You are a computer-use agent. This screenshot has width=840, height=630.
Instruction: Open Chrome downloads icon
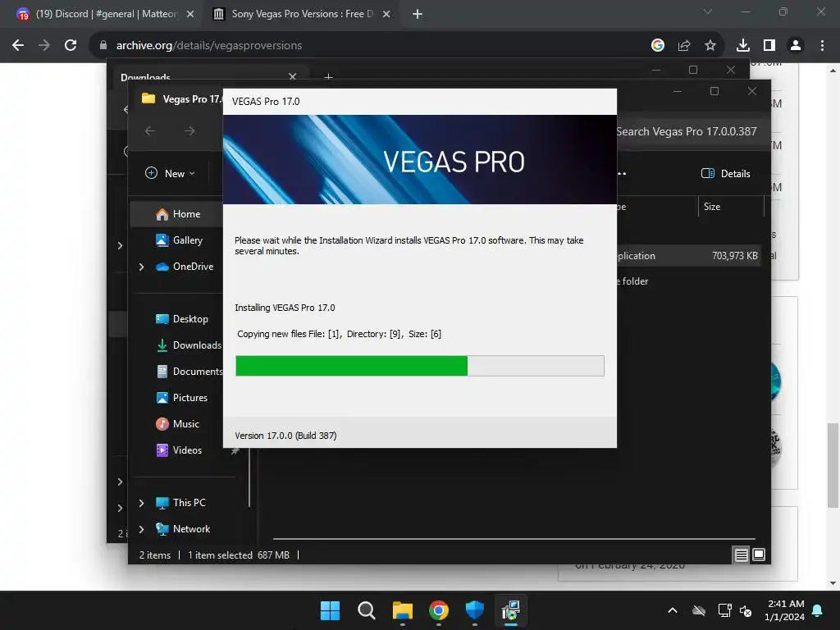click(743, 46)
